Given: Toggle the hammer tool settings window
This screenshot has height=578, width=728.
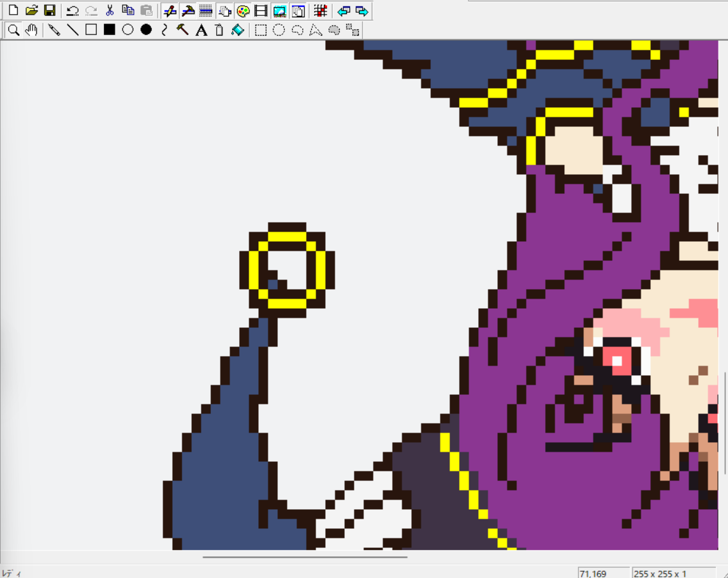Looking at the screenshot, I should (187, 10).
